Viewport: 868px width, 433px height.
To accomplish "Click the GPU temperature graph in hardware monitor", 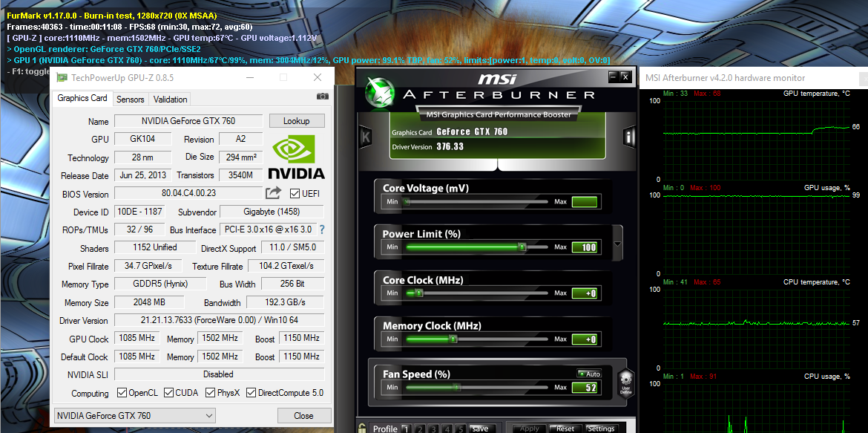I will (756, 140).
